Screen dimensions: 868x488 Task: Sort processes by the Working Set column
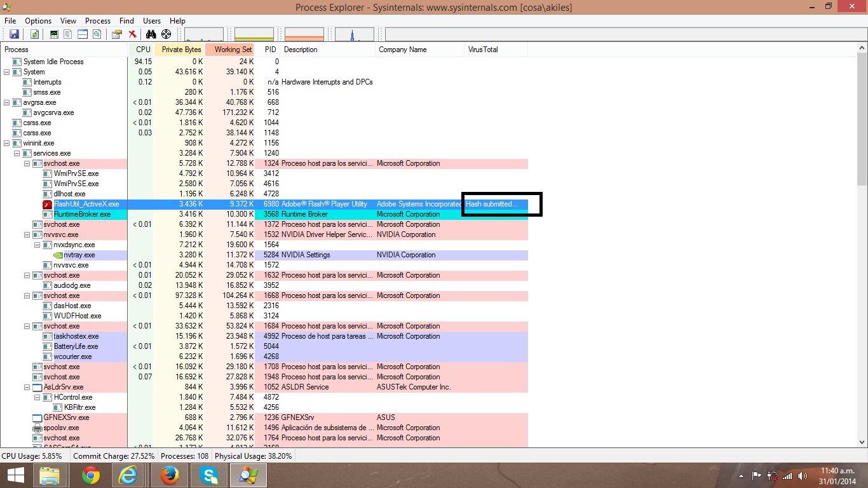click(x=230, y=49)
